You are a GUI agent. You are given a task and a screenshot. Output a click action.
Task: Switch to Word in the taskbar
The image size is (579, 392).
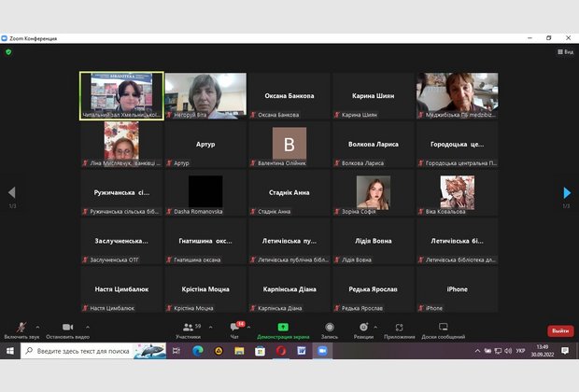tap(302, 351)
